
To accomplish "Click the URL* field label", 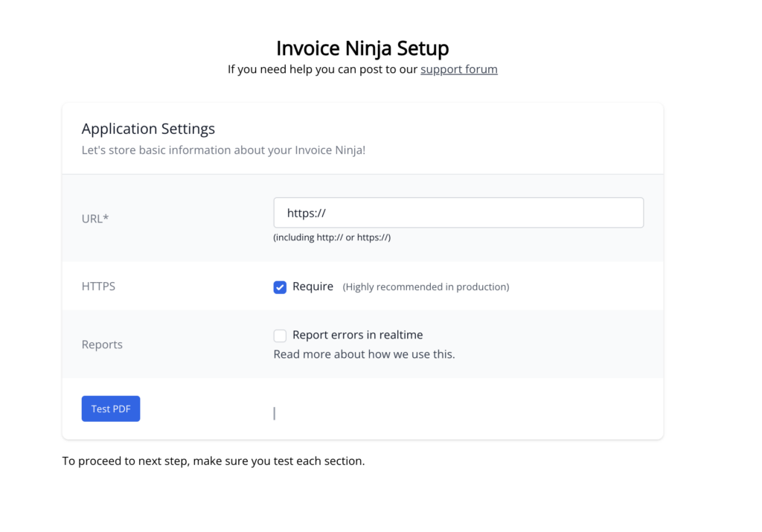I will 95,219.
